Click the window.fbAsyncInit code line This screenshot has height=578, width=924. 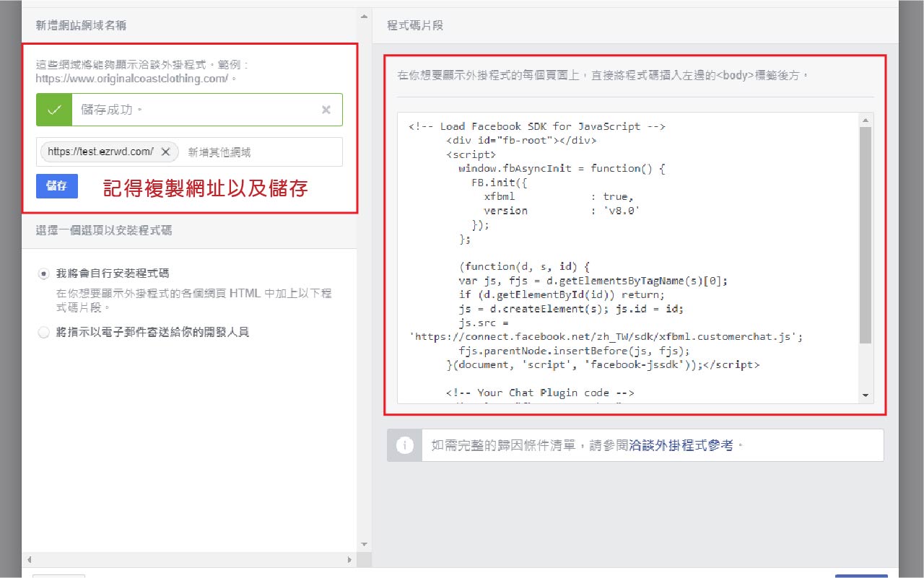pyautogui.click(x=561, y=168)
